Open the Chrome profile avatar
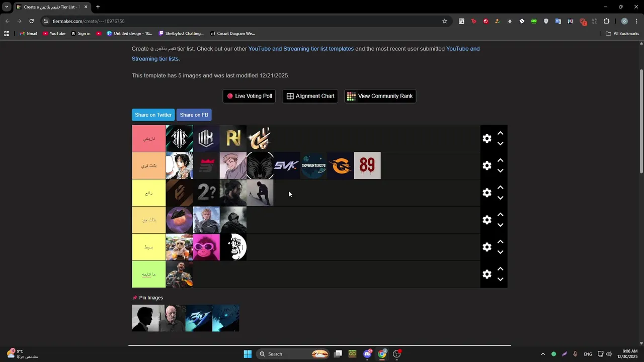 tap(624, 21)
